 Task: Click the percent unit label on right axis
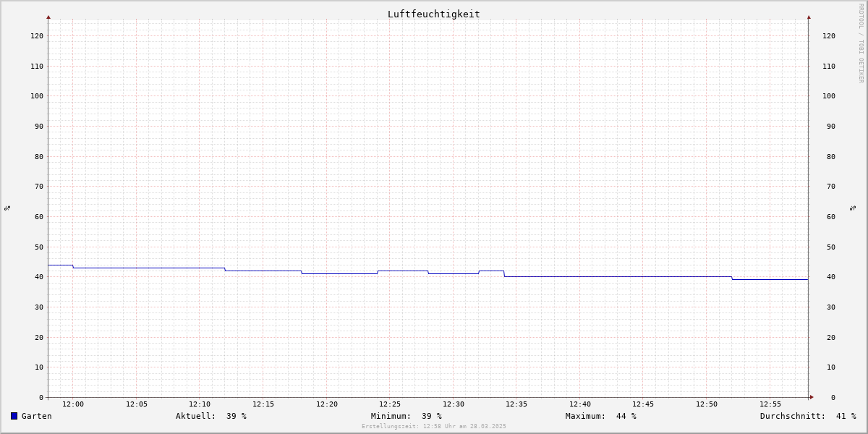coord(854,208)
